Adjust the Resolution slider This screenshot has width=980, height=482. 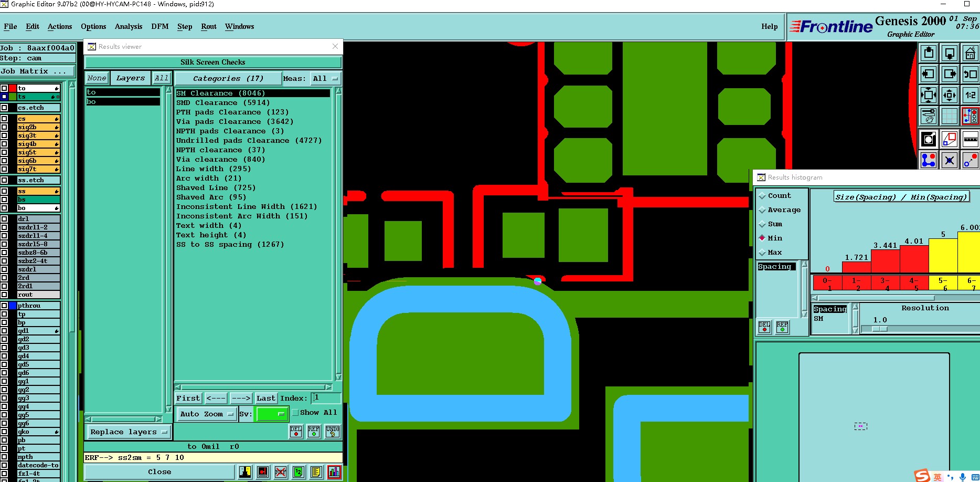880,329
